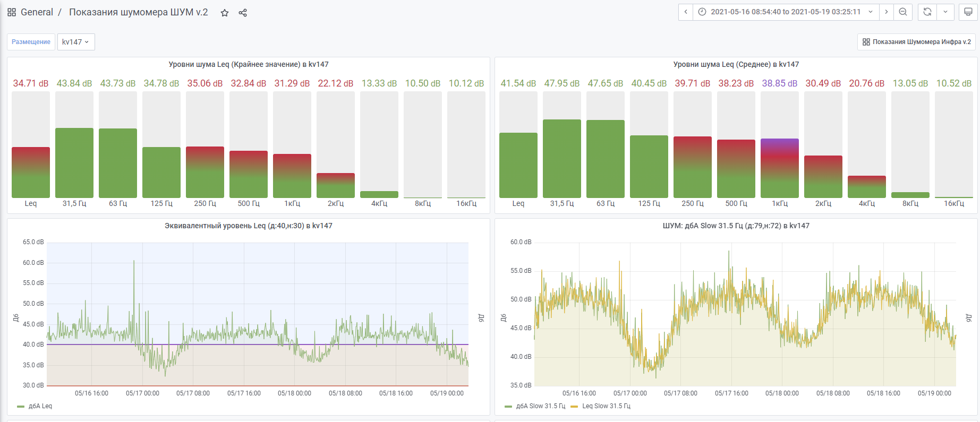980x422 pixels.
Task: Click the 10.52 dB value
Action: pos(954,83)
